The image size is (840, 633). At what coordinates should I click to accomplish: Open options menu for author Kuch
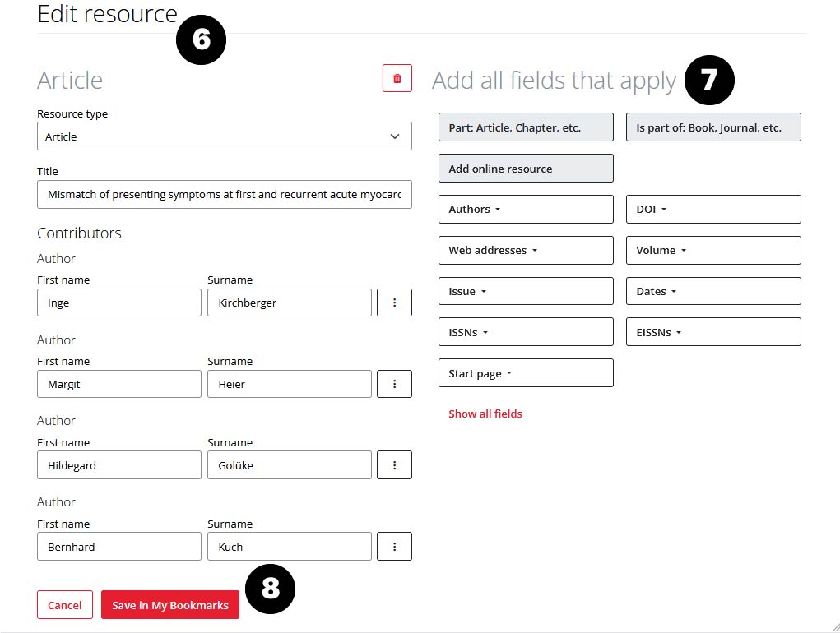coord(394,547)
